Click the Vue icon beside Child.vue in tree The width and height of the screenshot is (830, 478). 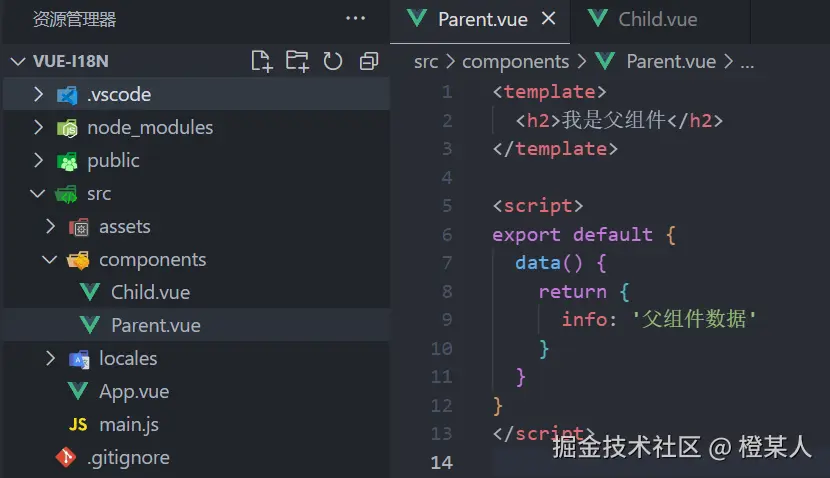click(x=90, y=292)
